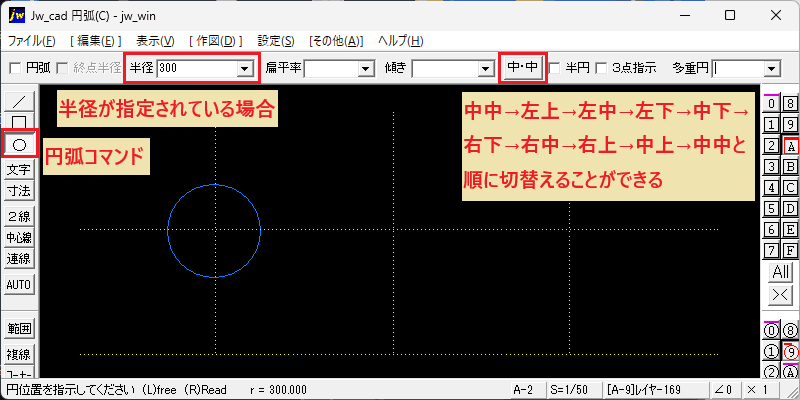The image size is (800, 400).
Task: Select layer 1 square button
Action: tap(772, 124)
